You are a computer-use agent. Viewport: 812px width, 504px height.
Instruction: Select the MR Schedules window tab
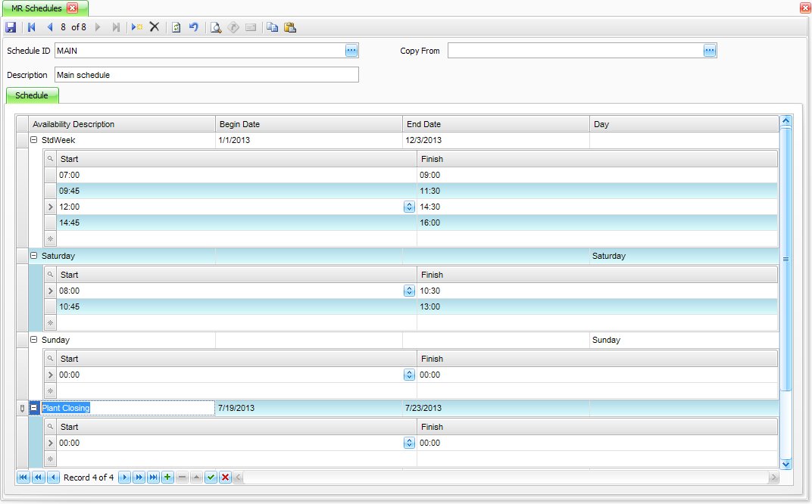(37, 8)
